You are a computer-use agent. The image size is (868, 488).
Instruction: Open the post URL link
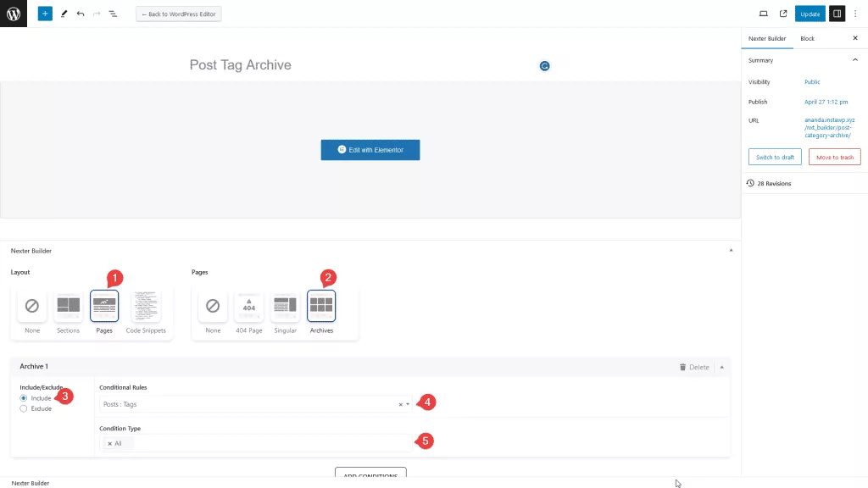[829, 127]
